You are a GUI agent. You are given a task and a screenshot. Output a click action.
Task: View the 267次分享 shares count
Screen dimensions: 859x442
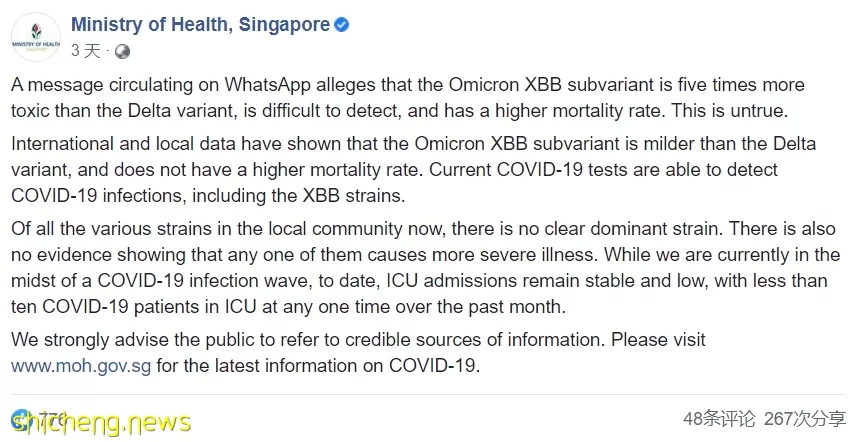[x=805, y=419]
